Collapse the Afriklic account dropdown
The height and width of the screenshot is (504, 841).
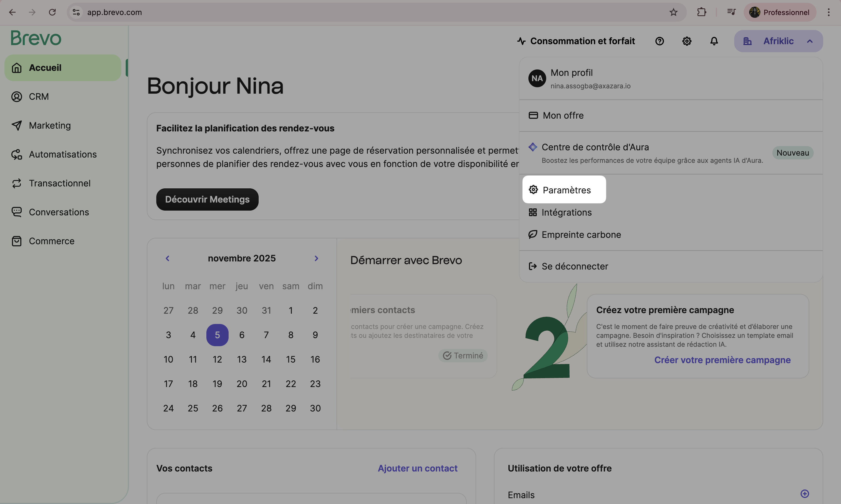coord(810,41)
